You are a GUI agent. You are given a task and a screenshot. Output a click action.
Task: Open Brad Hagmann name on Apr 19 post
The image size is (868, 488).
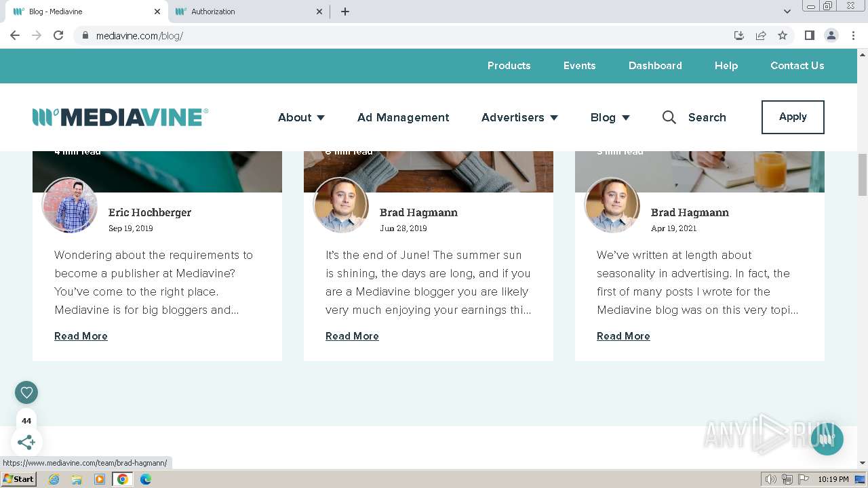click(690, 212)
